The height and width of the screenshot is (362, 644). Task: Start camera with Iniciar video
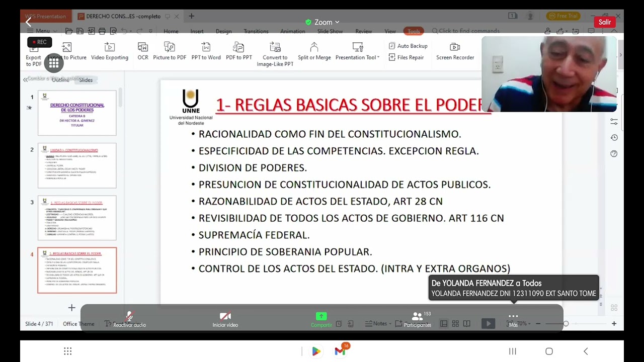point(225,319)
